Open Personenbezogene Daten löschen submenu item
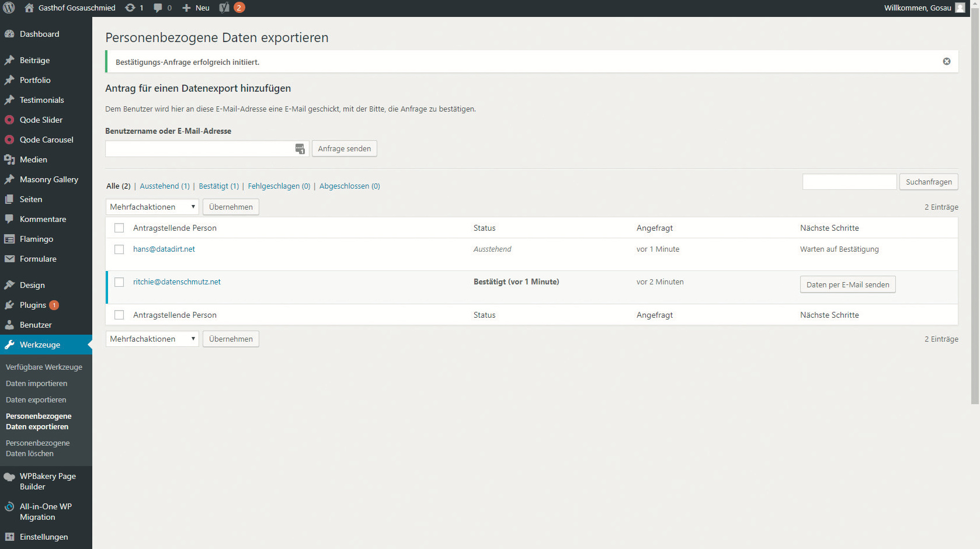The height and width of the screenshot is (549, 980). point(37,448)
